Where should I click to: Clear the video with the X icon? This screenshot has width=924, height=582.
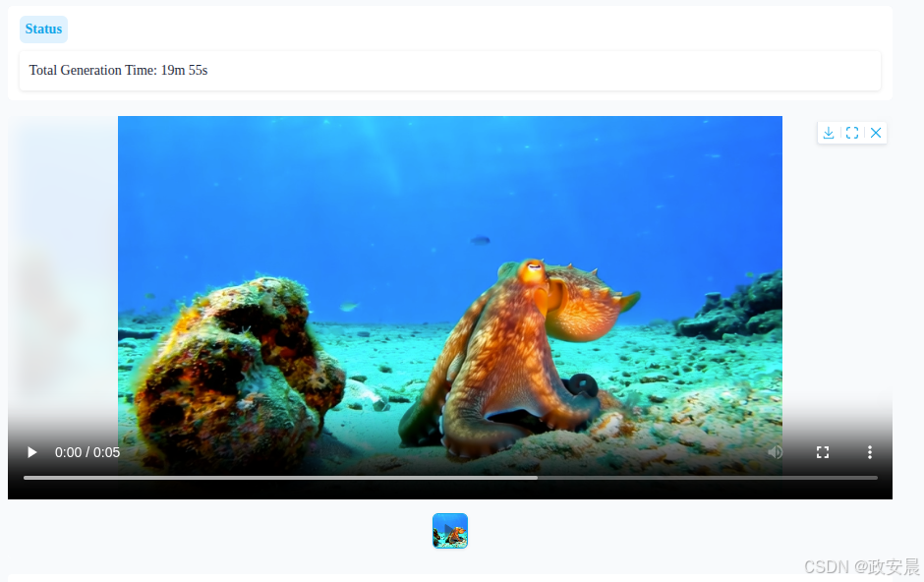point(876,133)
